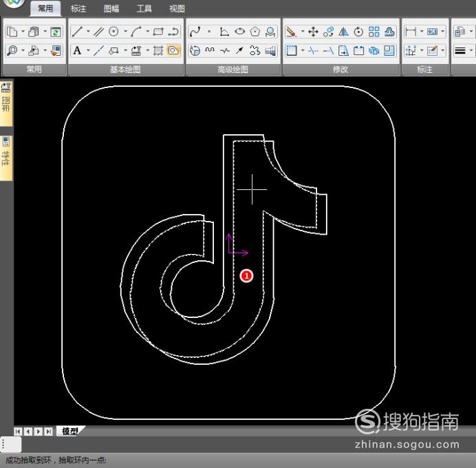The width and height of the screenshot is (476, 468).
Task: Select the Arc drawing tool
Action: click(136, 31)
